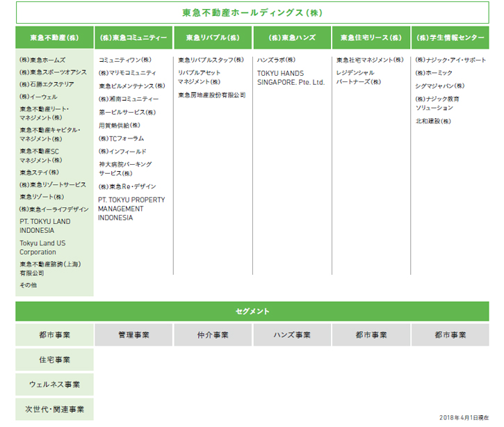Click 第一ビルサービス(株) text
Screen dimensions: 504x427
pyautogui.click(x=127, y=112)
